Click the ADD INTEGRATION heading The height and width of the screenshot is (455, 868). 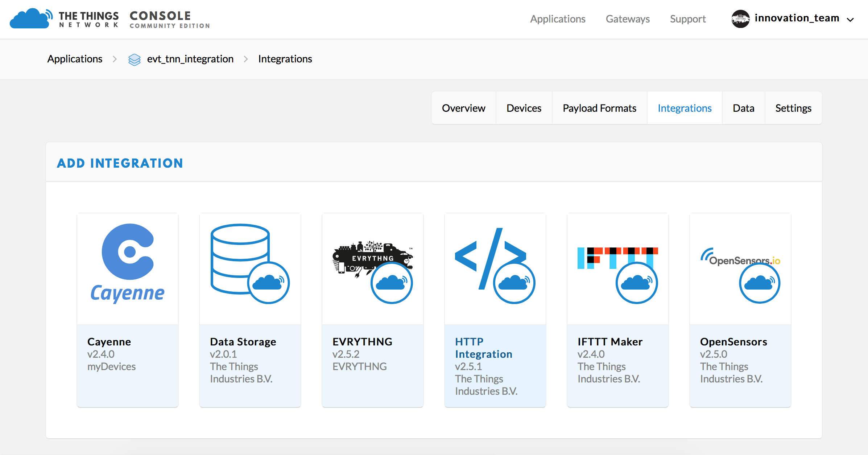tap(120, 163)
